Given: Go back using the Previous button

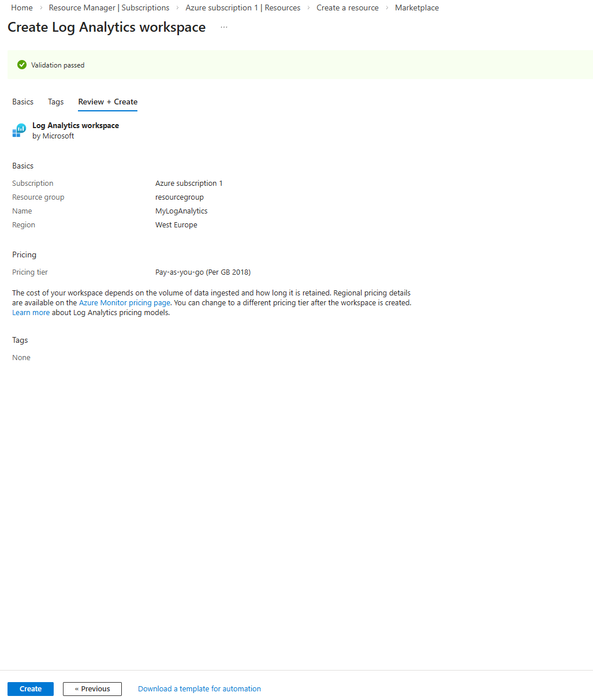Looking at the screenshot, I should pos(92,688).
